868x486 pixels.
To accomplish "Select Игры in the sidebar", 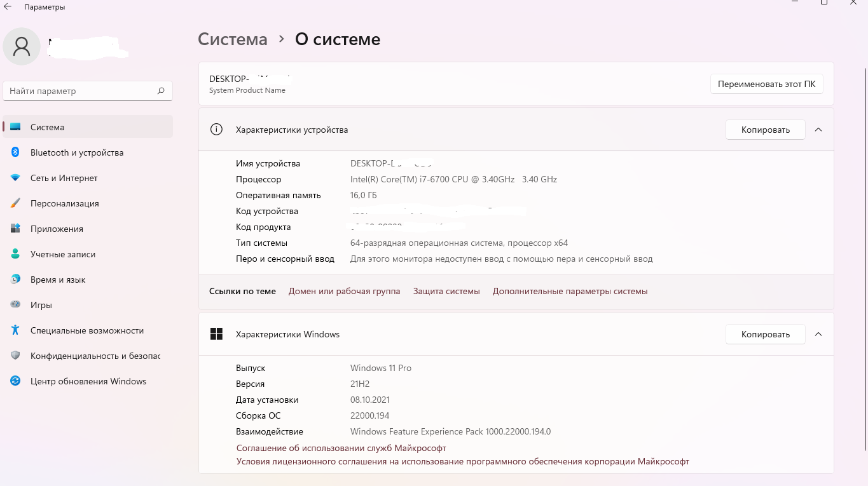I will 88,305.
